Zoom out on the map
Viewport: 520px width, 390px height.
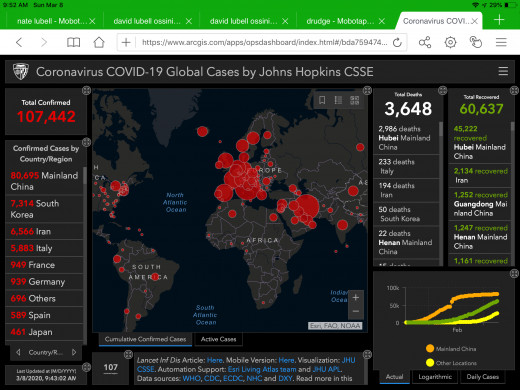356,311
